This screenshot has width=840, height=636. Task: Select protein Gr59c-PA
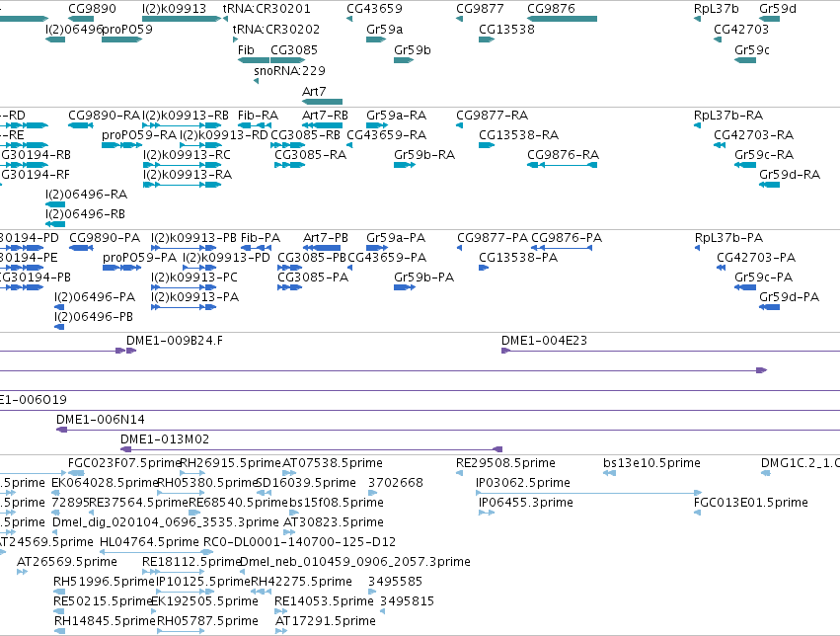click(x=763, y=277)
